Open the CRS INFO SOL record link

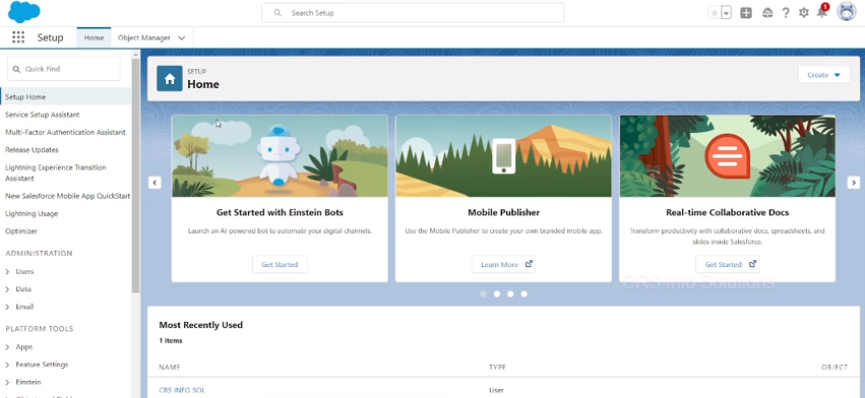click(x=181, y=390)
